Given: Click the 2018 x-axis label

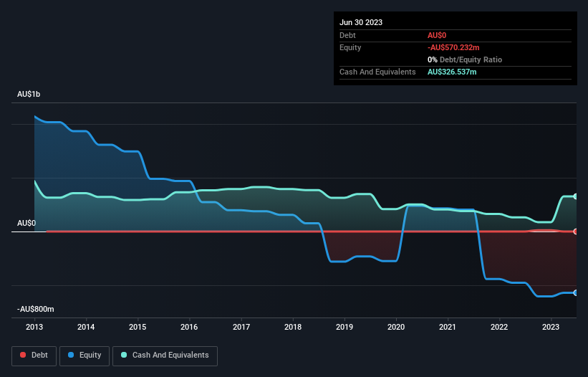Looking at the screenshot, I should point(293,327).
